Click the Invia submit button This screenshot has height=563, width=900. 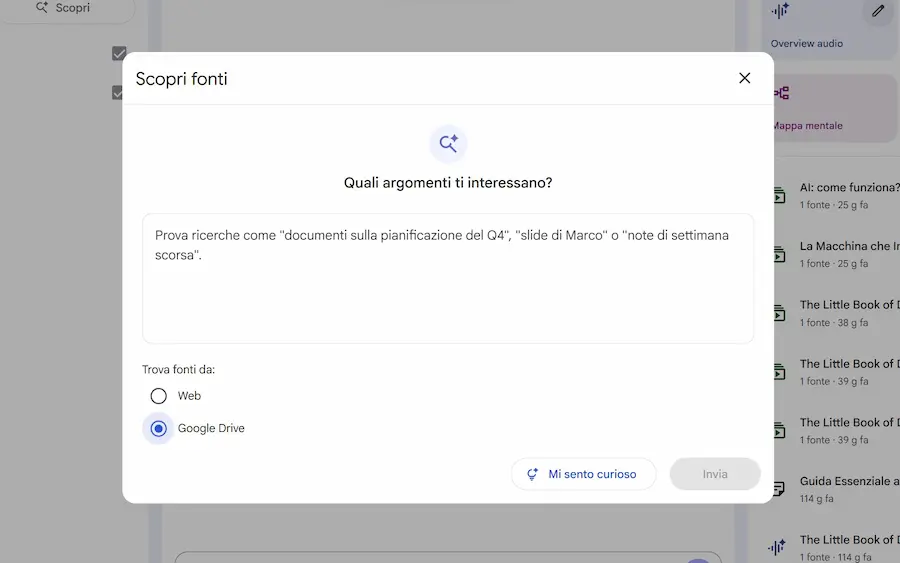[714, 474]
